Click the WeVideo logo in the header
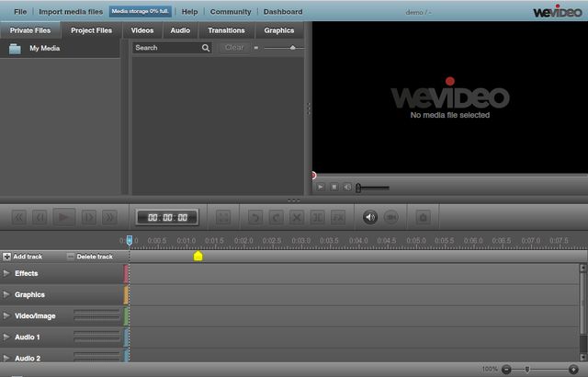Image resolution: width=588 pixels, height=377 pixels. [x=558, y=11]
